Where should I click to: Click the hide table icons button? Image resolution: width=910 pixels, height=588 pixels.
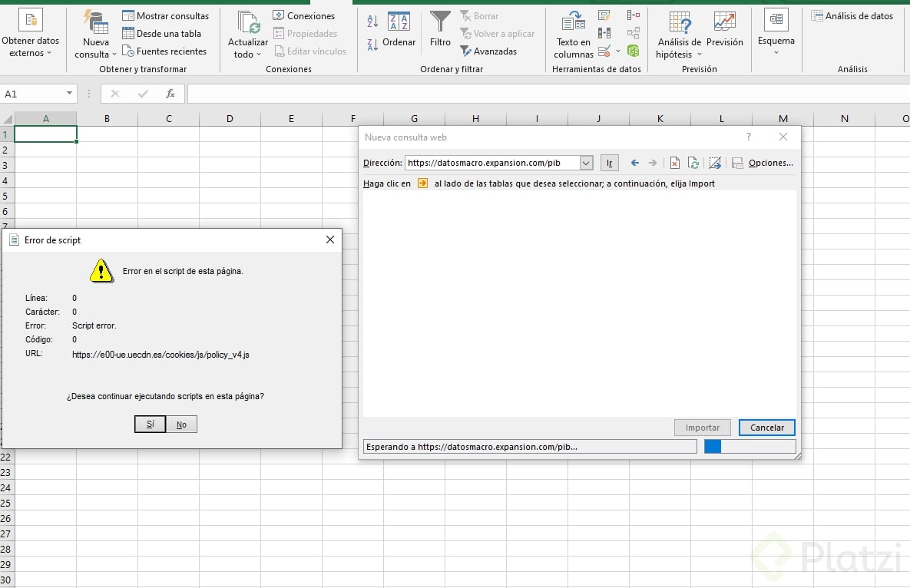[715, 163]
